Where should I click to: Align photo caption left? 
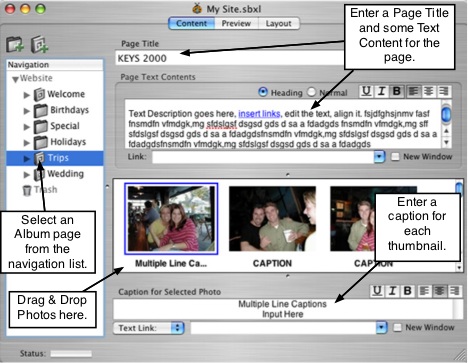(424, 291)
